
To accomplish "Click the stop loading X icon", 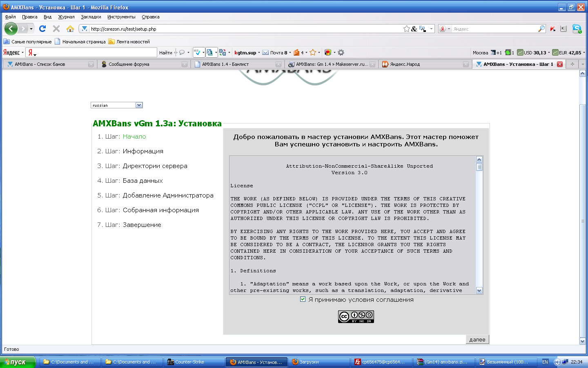I will [56, 29].
